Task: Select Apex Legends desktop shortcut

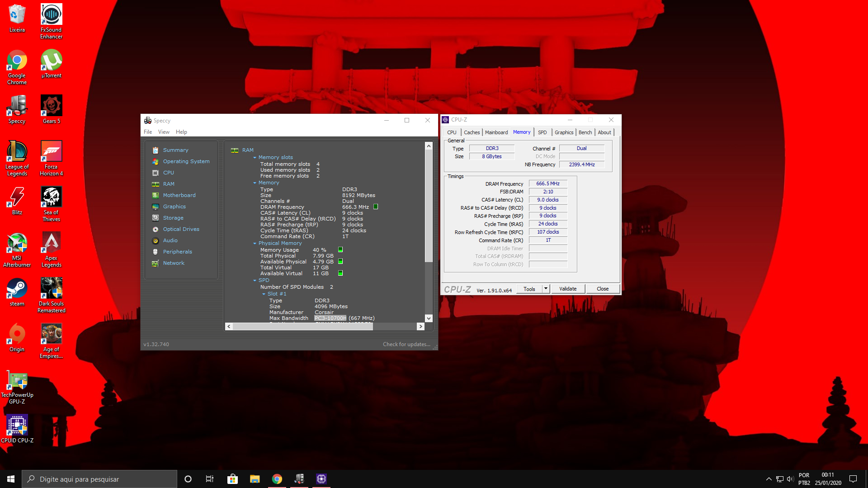Action: pos(51,250)
